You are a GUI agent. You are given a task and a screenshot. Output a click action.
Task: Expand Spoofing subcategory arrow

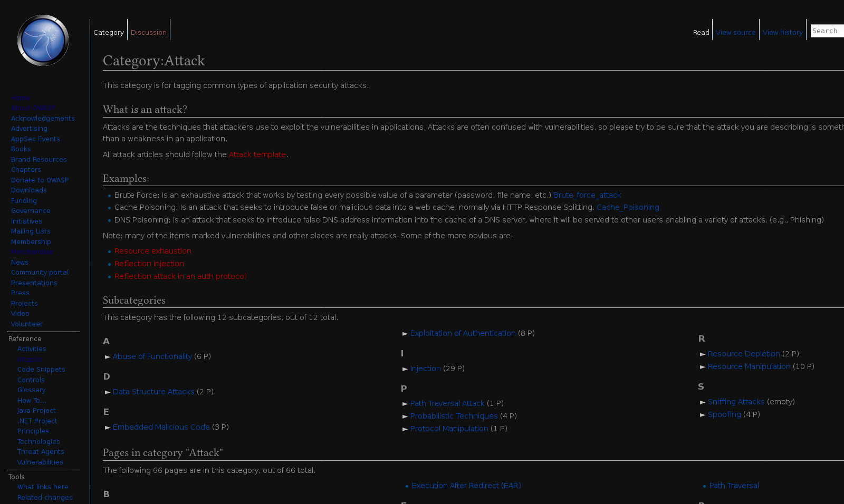coord(703,415)
